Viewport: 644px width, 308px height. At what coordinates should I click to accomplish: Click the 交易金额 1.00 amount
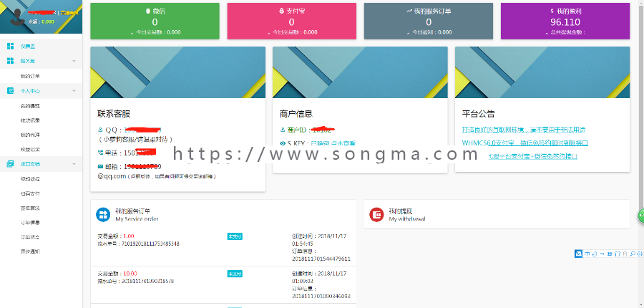[x=129, y=236]
